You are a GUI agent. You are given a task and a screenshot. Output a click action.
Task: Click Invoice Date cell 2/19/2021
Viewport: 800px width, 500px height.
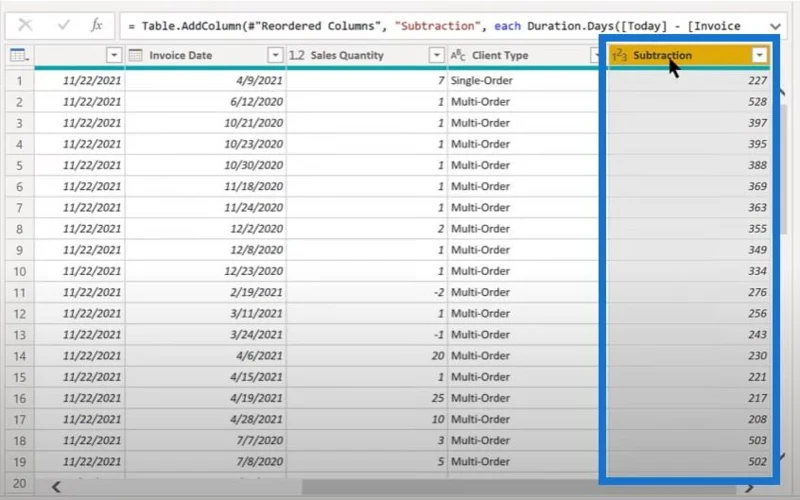point(206,292)
